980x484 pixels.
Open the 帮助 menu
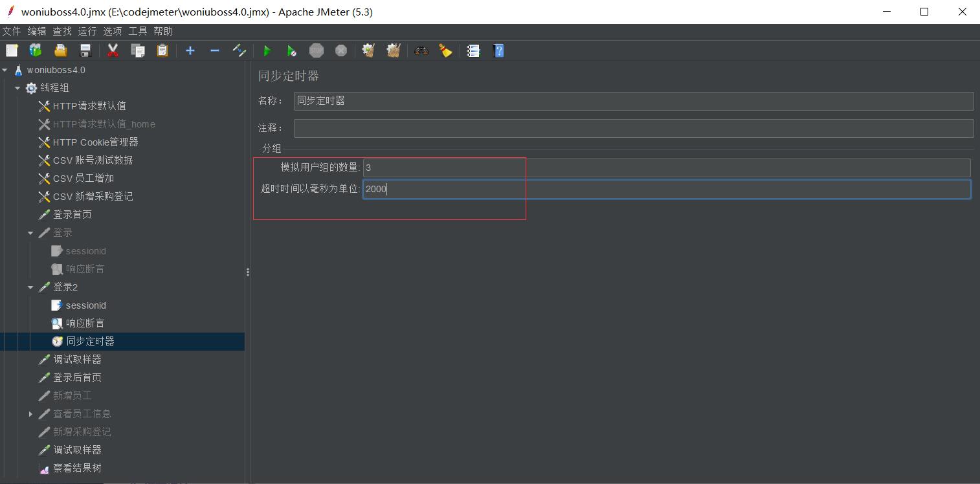(x=163, y=31)
